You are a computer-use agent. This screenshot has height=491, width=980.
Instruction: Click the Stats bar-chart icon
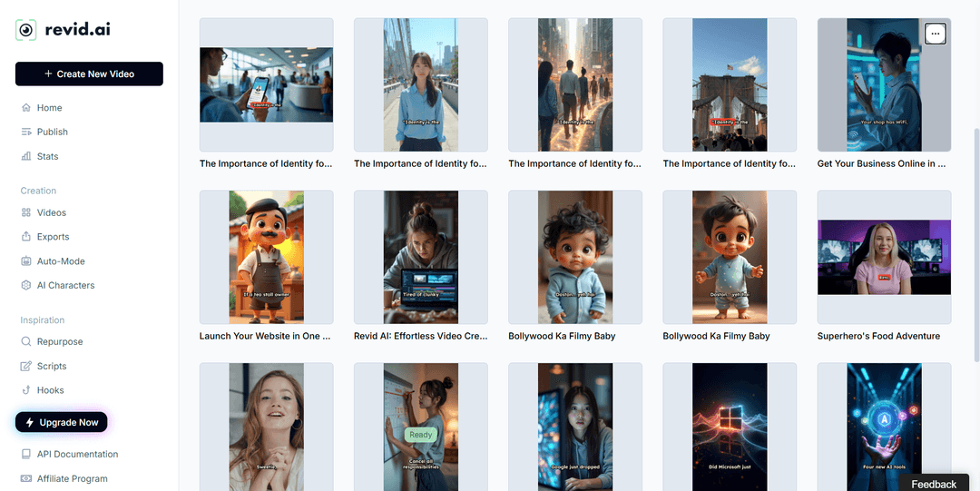tap(26, 156)
